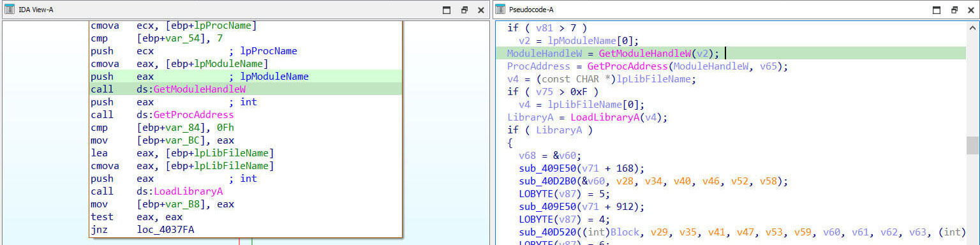The image size is (980, 245).
Task: Select GetModuleHandleW in the disassembly call line
Action: (x=200, y=89)
